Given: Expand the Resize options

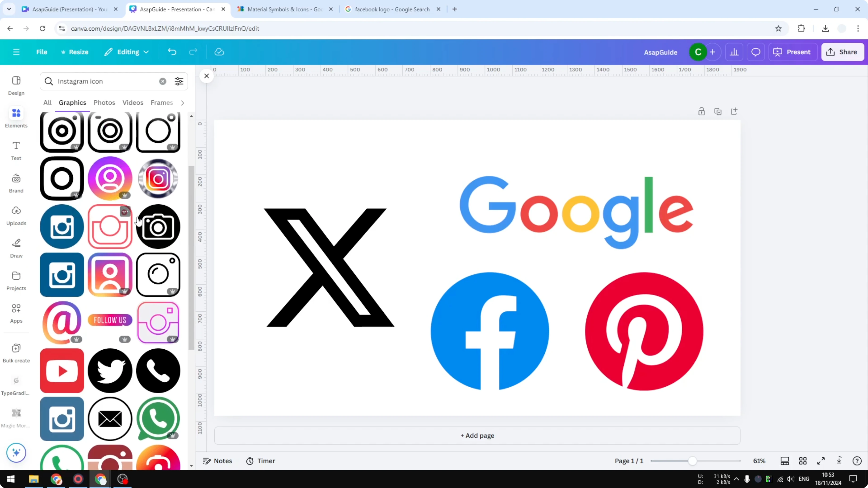Looking at the screenshot, I should 75,52.
